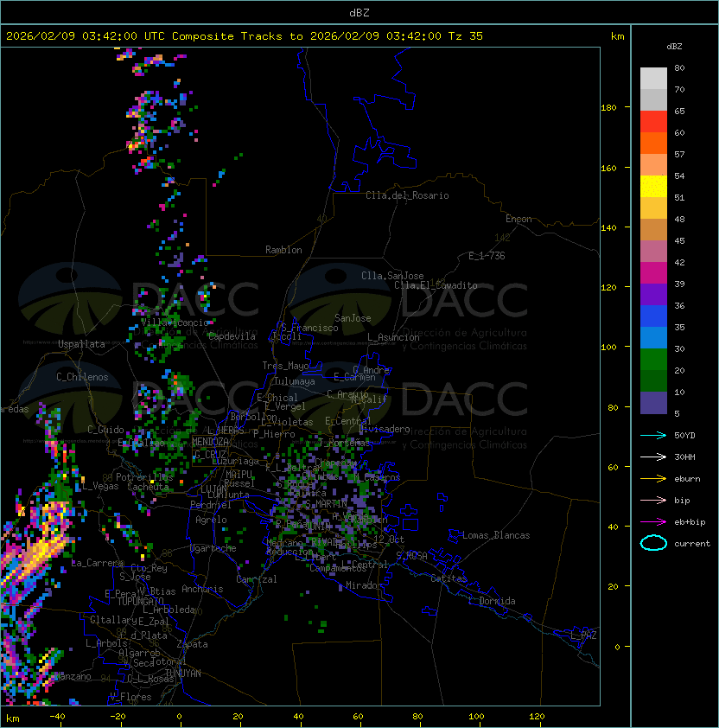The width and height of the screenshot is (719, 728).
Task: Click the Clla.SanJose label
Action: (392, 276)
